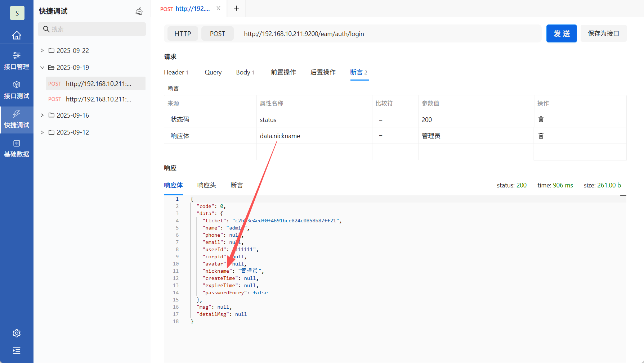The image size is (644, 363).
Task: Click the clear broom icon beside 快捷调试
Action: (x=139, y=11)
